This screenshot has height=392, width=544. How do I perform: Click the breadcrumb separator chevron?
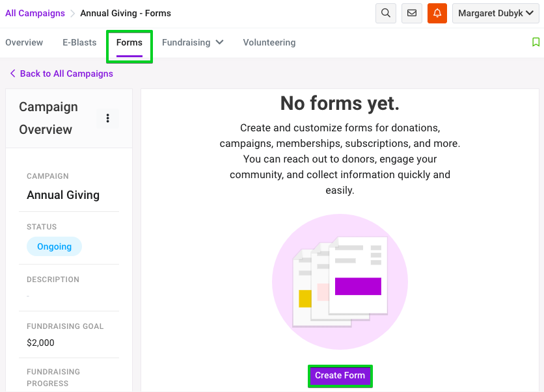(72, 14)
